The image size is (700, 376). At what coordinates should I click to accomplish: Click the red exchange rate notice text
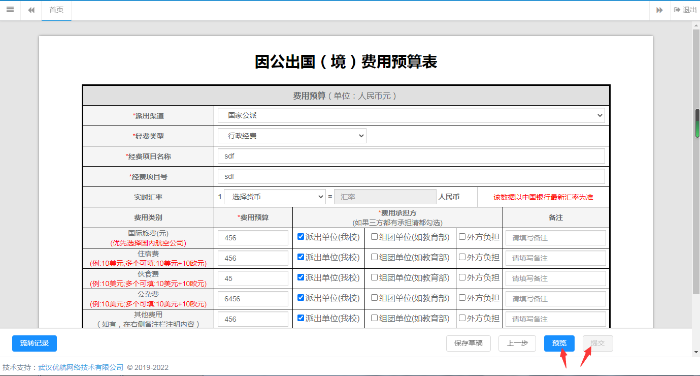[x=543, y=197]
